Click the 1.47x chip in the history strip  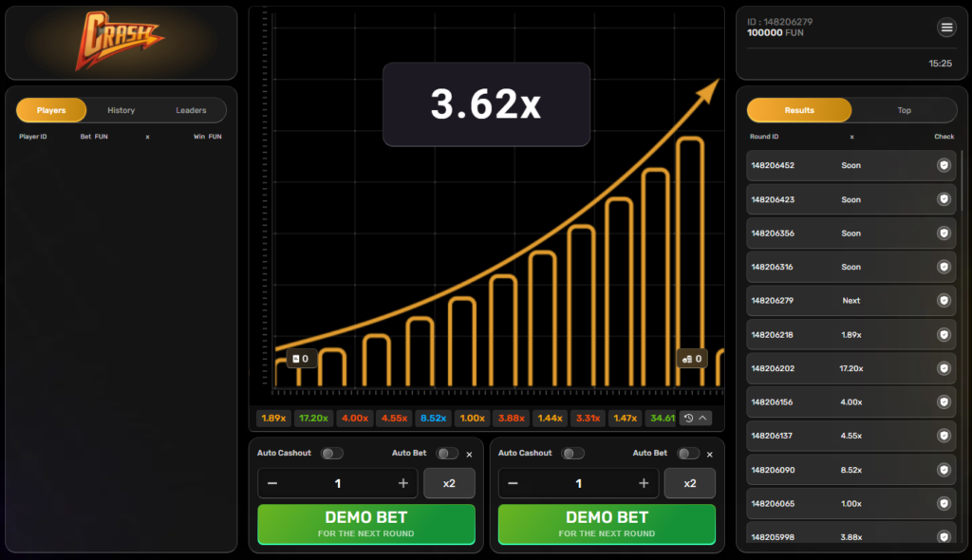[x=626, y=418]
